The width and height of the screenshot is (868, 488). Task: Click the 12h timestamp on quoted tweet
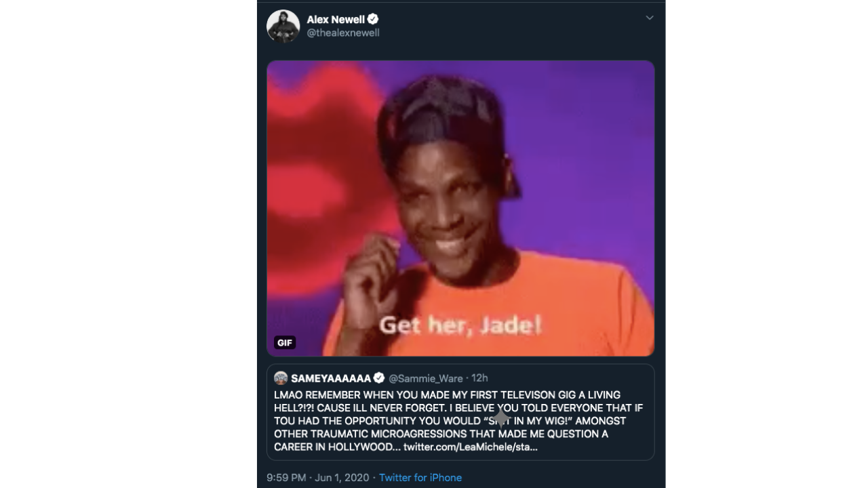(479, 378)
